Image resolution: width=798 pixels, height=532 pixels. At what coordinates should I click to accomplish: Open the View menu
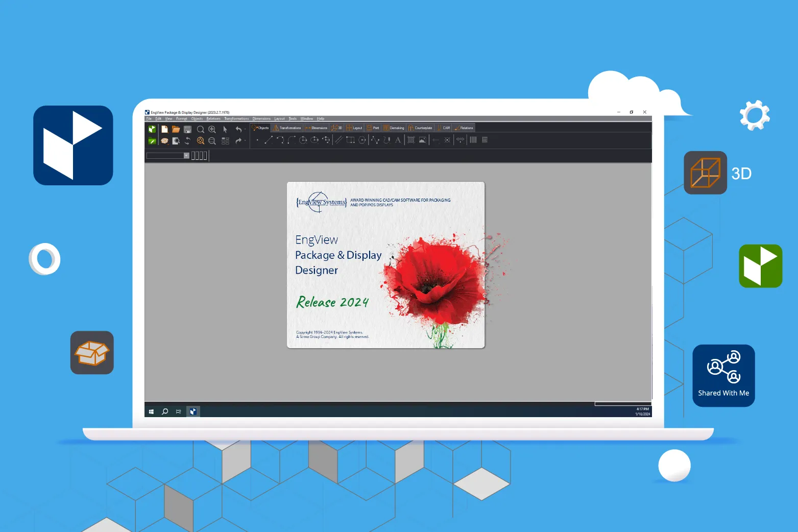pyautogui.click(x=168, y=118)
